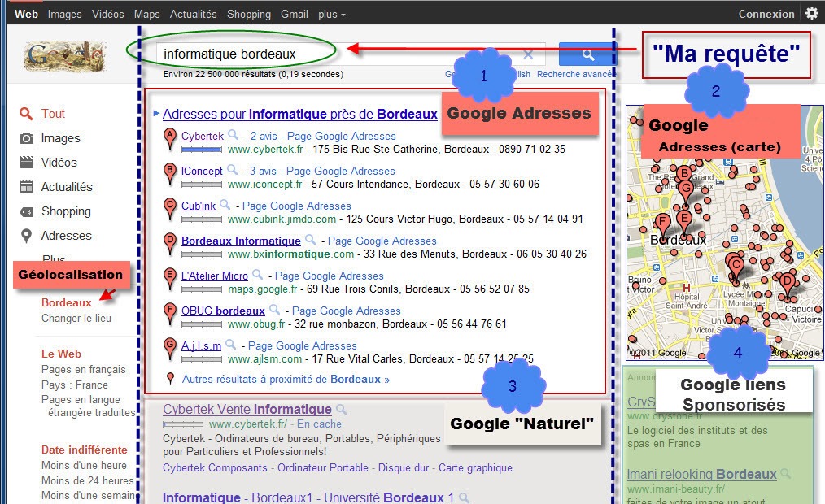Click marker D pin beside Bordeaux Informatique
The height and width of the screenshot is (504, 825).
[170, 244]
